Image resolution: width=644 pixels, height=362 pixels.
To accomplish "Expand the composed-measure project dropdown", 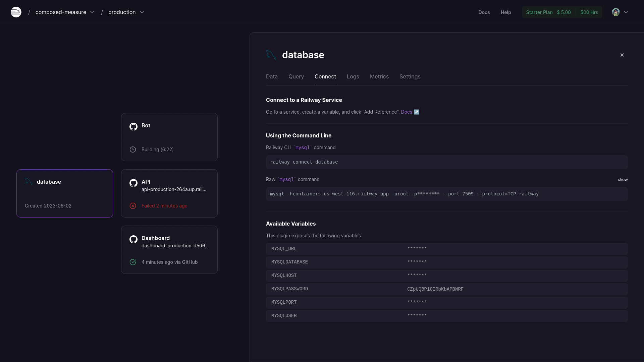I will pos(92,12).
